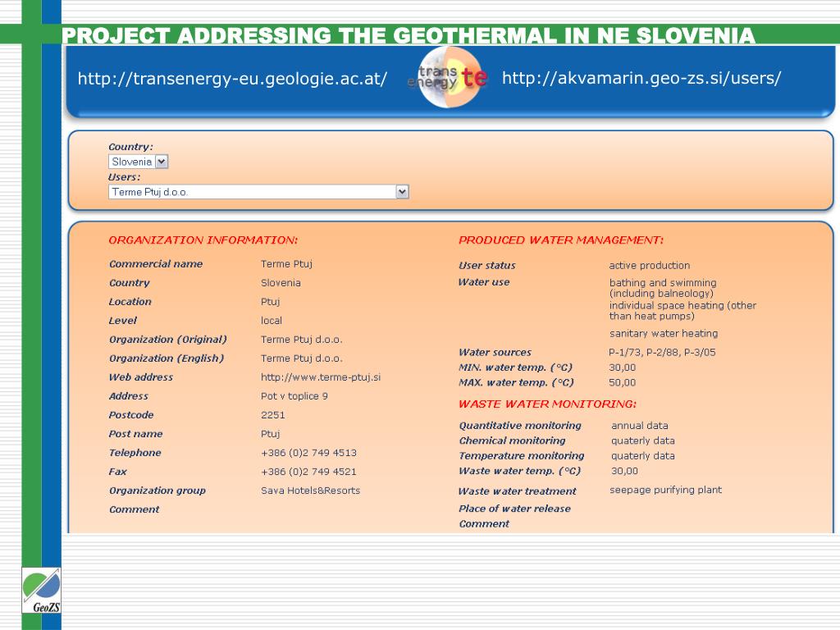This screenshot has height=630, width=840.
Task: Click the Transenergy globe logo
Action: (449, 77)
